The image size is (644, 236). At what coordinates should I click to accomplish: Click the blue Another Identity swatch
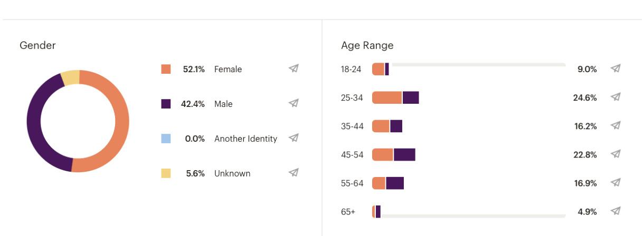(166, 139)
